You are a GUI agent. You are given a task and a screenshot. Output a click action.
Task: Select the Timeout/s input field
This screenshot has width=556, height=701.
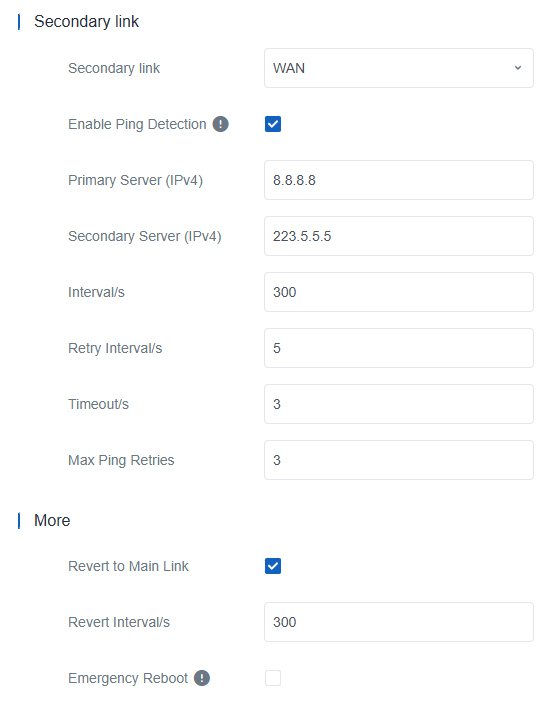[399, 404]
